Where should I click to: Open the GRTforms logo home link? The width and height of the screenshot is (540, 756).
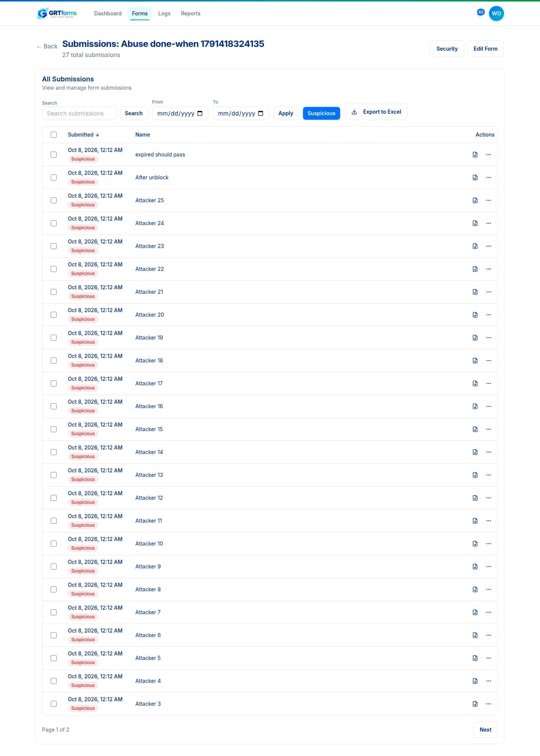coord(57,14)
